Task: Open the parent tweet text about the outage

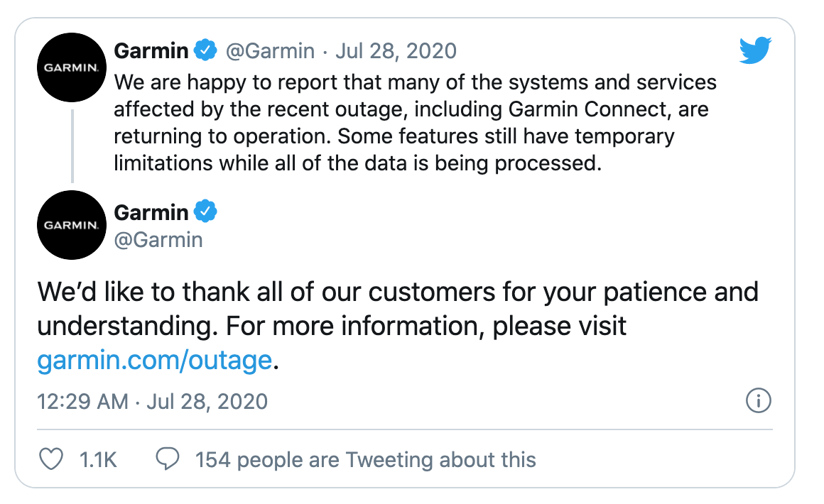Action: pyautogui.click(x=415, y=122)
